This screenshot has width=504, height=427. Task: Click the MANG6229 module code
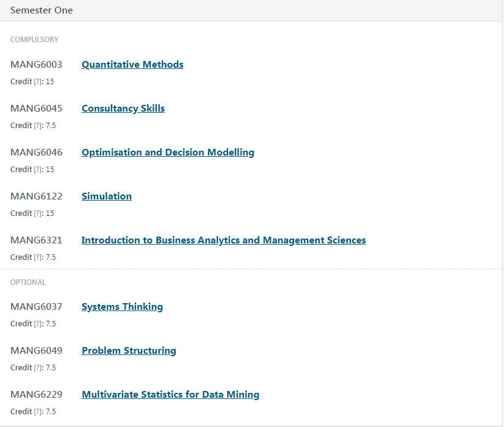coord(36,395)
